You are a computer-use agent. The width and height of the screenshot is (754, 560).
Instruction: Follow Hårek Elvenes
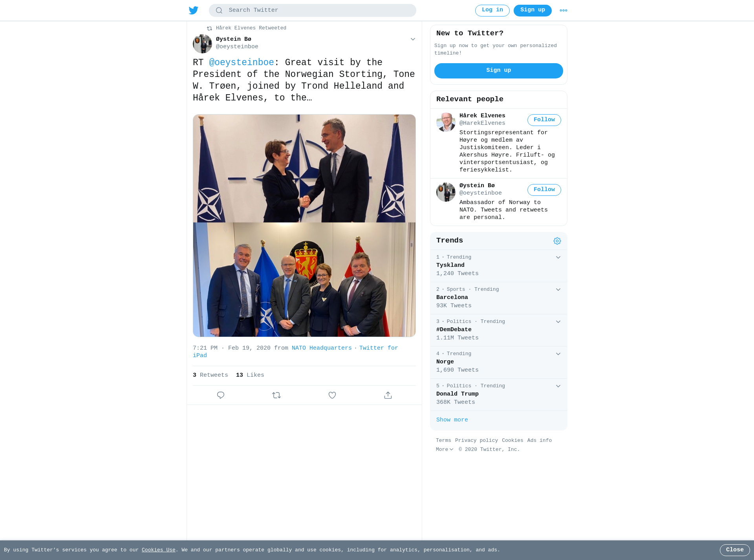tap(544, 120)
